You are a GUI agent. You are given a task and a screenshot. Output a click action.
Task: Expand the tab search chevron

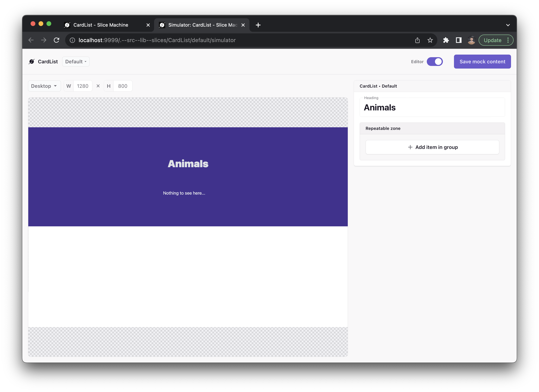click(x=508, y=25)
